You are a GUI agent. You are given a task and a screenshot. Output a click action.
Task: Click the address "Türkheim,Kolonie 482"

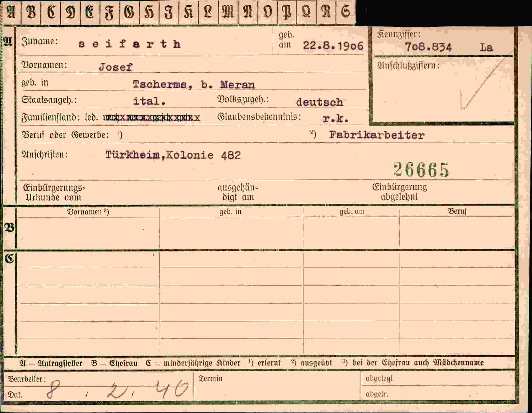(173, 155)
